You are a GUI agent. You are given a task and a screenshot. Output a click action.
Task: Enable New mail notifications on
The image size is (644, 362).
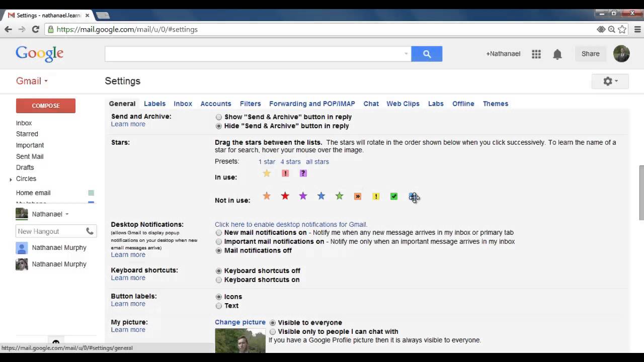219,233
